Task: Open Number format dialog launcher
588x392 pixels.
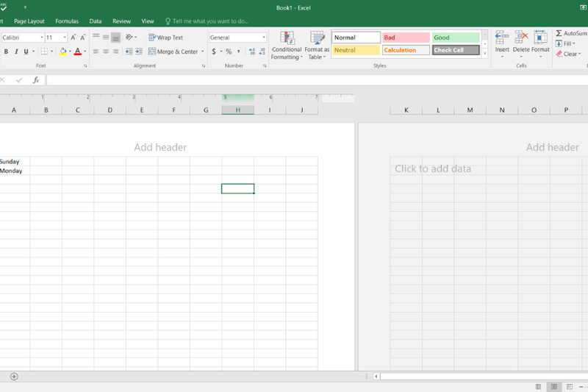Action: (x=265, y=65)
